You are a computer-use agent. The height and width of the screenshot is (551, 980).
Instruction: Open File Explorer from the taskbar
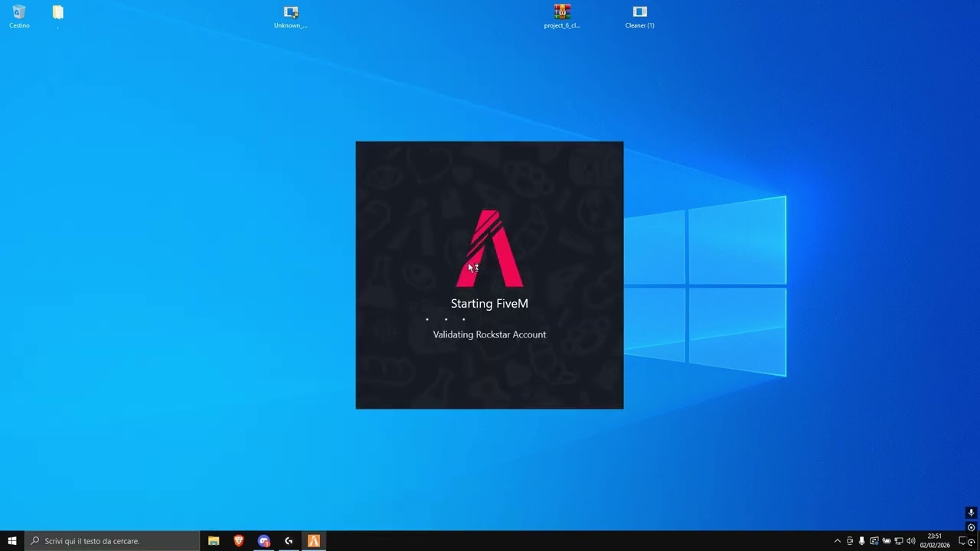pyautogui.click(x=214, y=541)
